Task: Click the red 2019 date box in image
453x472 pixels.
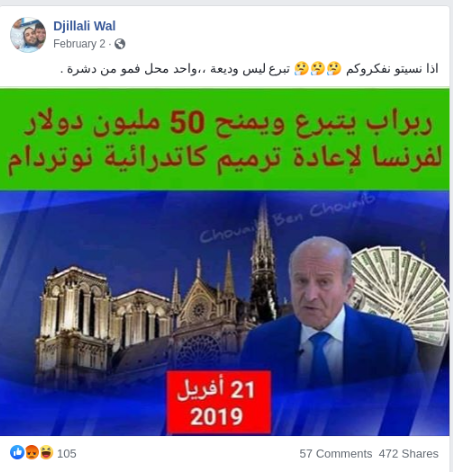Action: pyautogui.click(x=219, y=402)
